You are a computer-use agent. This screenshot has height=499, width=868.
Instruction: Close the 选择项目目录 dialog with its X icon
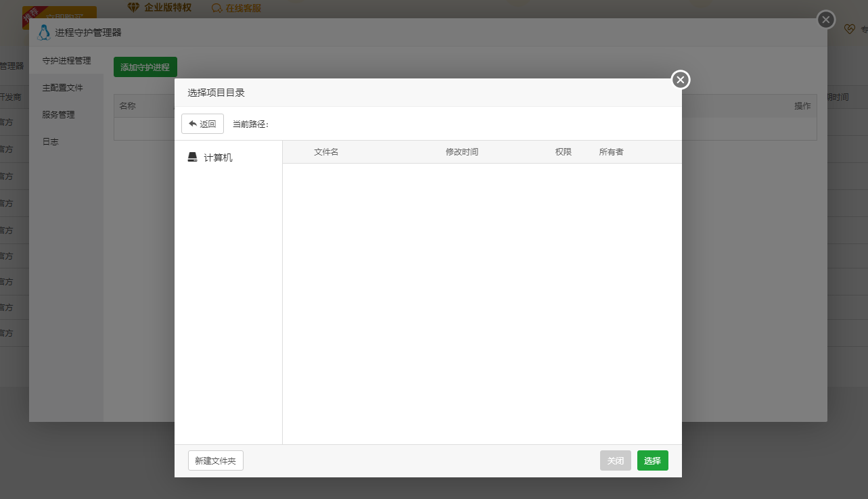pos(681,79)
